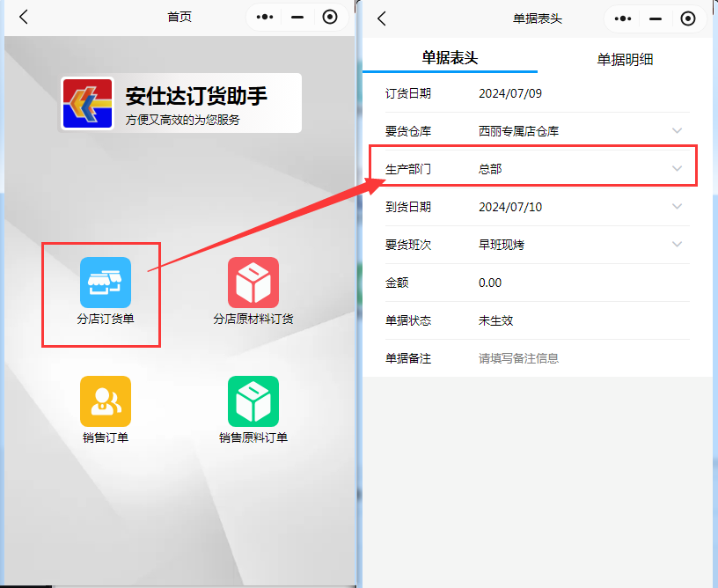Switch to the 单据表头 tab

tap(450, 58)
